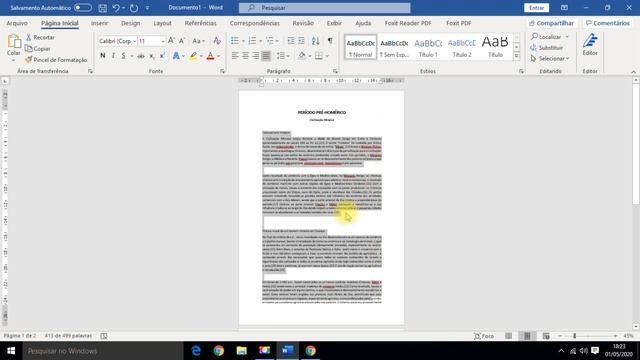Toggle strikethrough formatting
This screenshot has height=360, width=640.
141,56
